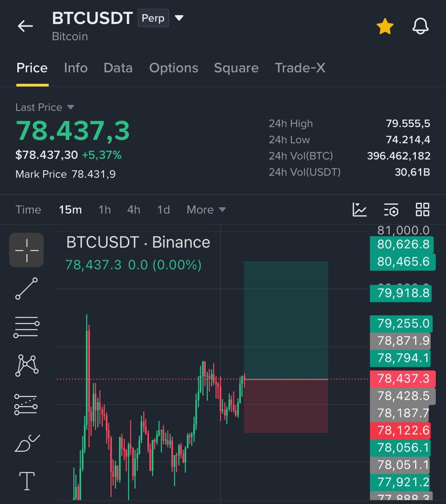
Task: Click the 77,921.2 price axis label
Action: coord(400,482)
